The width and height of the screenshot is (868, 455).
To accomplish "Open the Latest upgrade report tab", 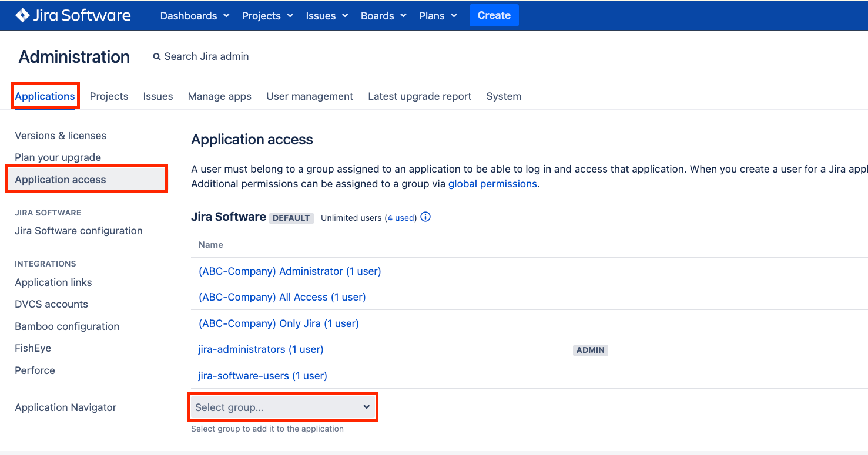I will coord(420,96).
